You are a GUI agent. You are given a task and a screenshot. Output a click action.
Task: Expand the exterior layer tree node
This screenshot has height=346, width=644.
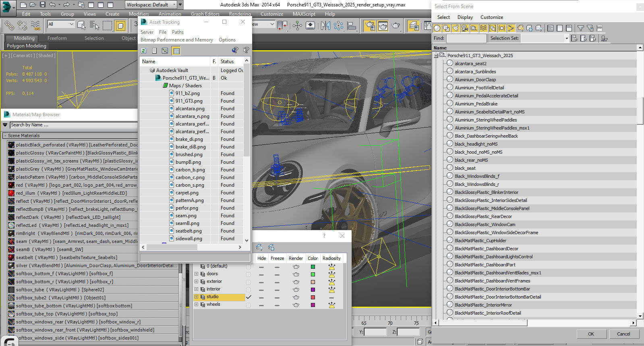197,282
